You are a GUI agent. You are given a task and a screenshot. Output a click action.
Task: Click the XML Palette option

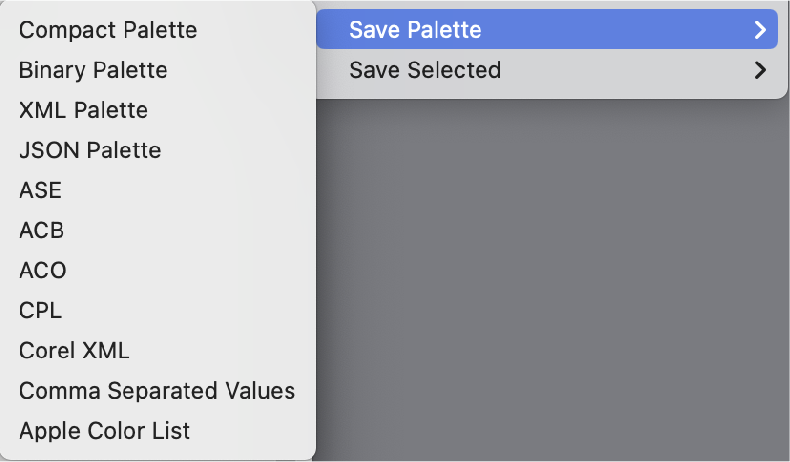click(83, 110)
